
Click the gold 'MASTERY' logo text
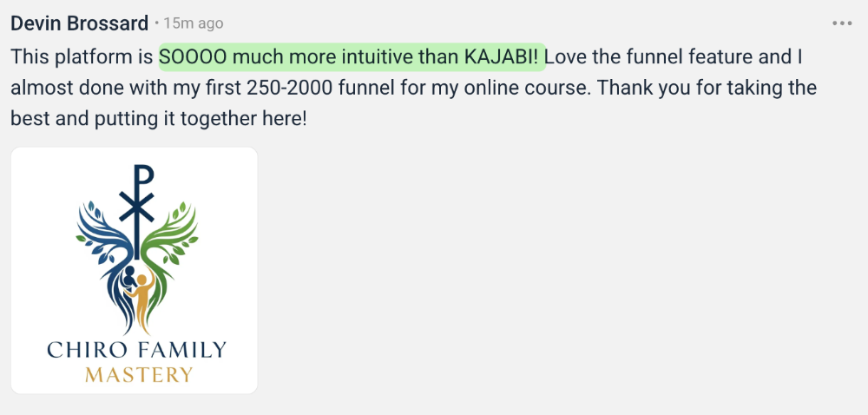138,375
